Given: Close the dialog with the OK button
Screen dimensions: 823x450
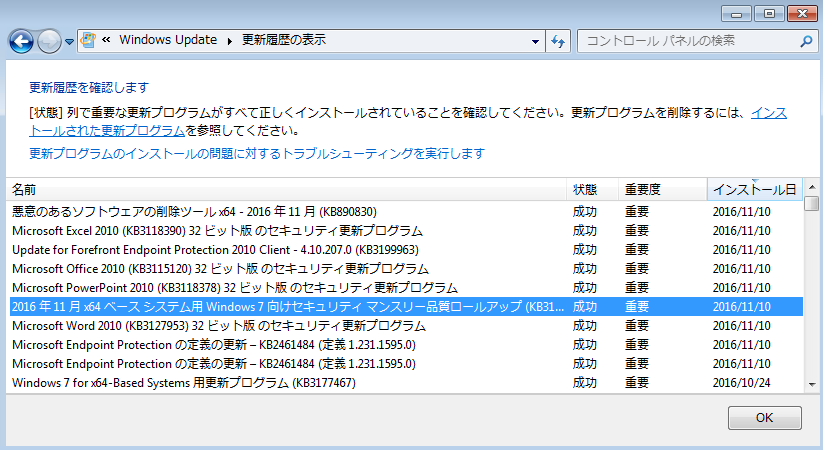Looking at the screenshot, I should (x=764, y=417).
